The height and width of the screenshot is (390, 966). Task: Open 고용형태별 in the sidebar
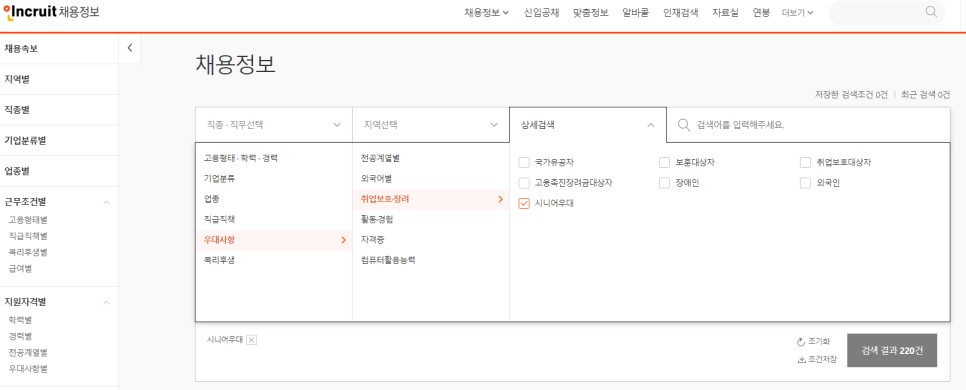[x=28, y=219]
